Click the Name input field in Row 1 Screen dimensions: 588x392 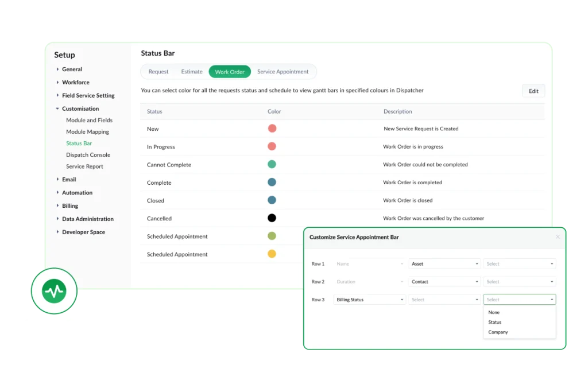(369, 263)
